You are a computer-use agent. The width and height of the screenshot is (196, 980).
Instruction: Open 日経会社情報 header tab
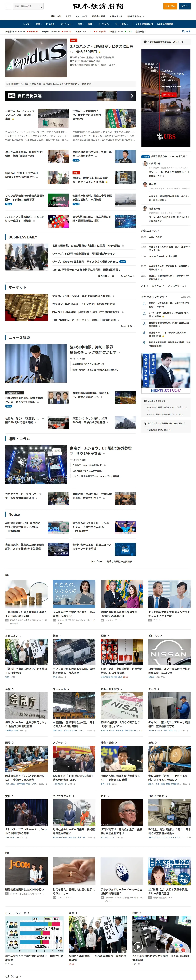pos(98,16)
